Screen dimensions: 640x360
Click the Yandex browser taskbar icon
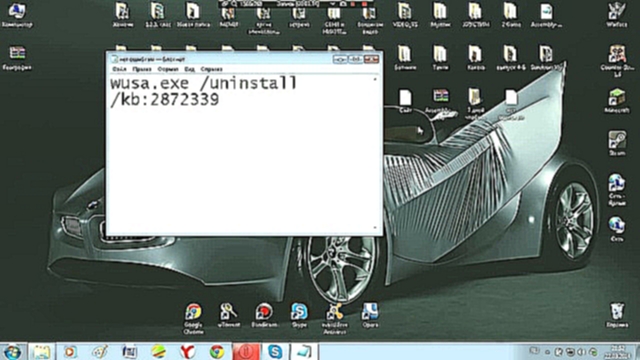click(x=187, y=351)
